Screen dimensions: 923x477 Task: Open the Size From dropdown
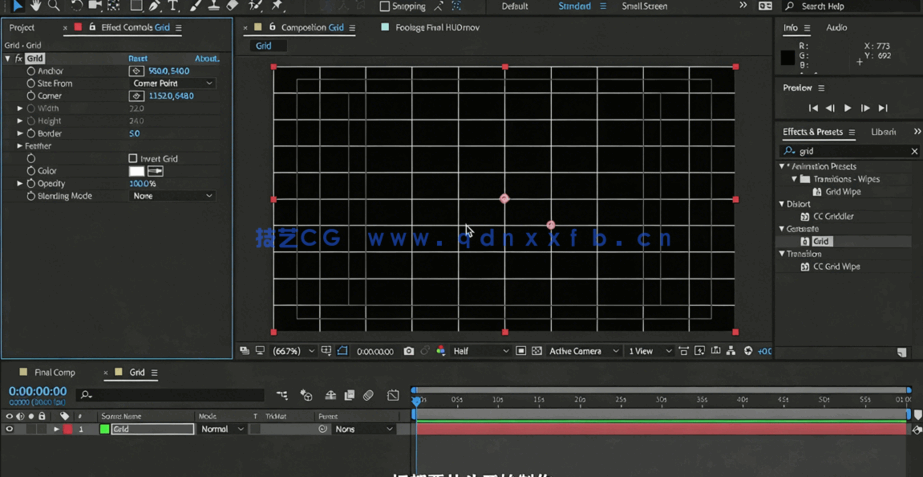tap(172, 84)
